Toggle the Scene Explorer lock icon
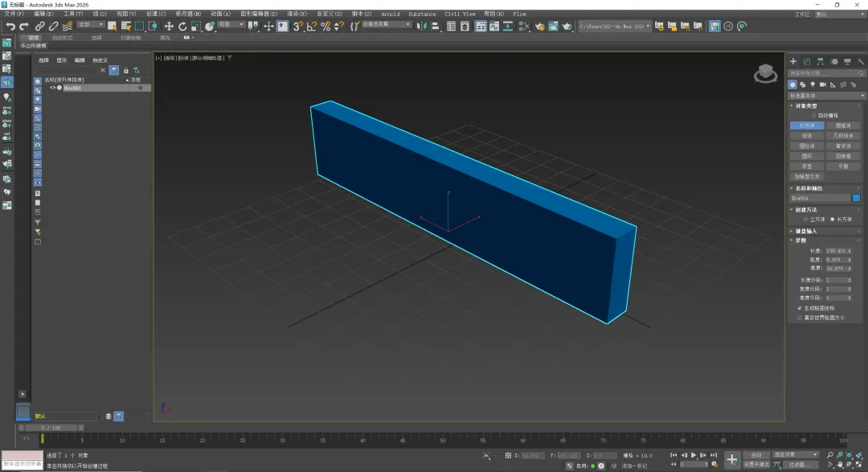 tap(125, 70)
